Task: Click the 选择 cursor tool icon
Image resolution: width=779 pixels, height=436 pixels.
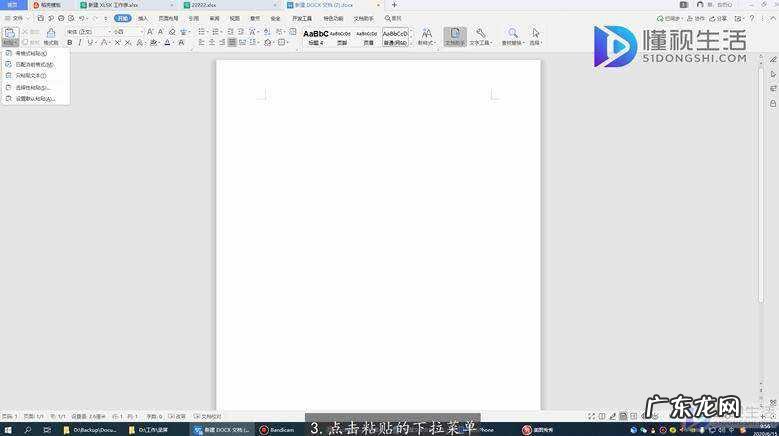Action: 536,37
